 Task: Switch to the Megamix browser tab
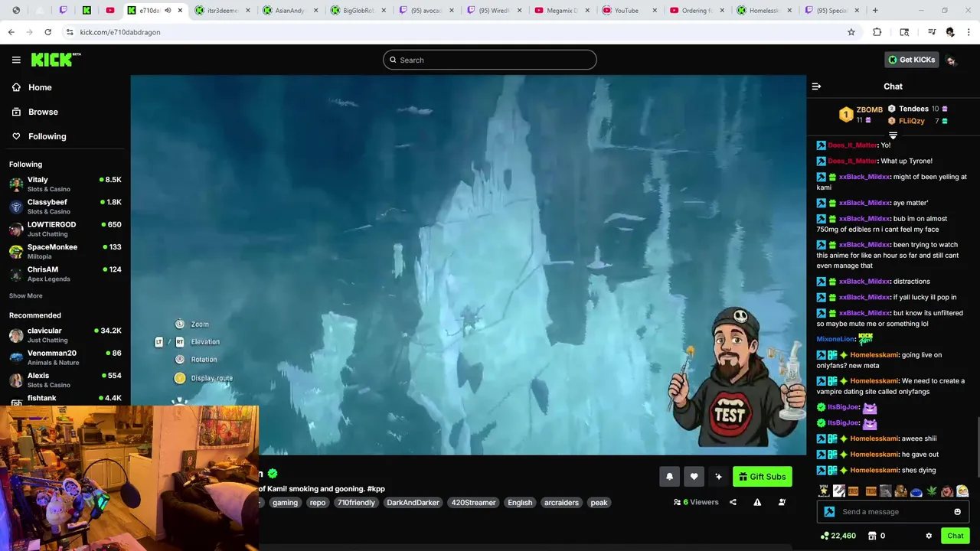coord(561,10)
